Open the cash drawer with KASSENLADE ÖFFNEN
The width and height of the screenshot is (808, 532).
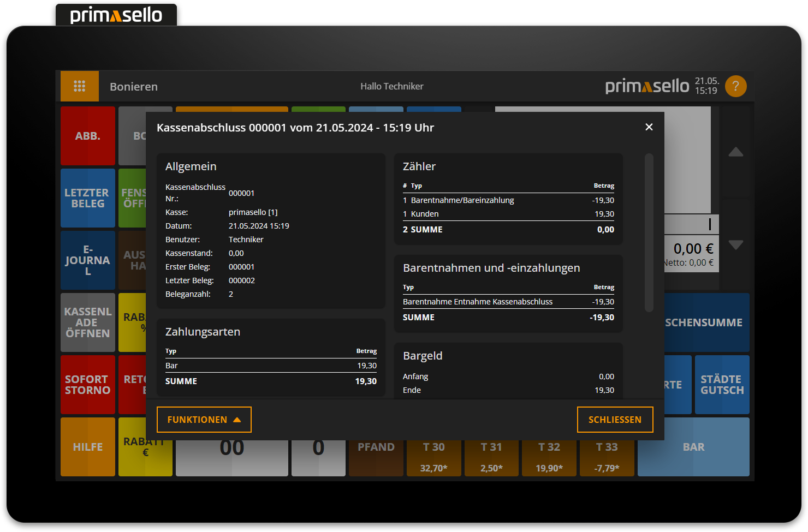click(88, 322)
